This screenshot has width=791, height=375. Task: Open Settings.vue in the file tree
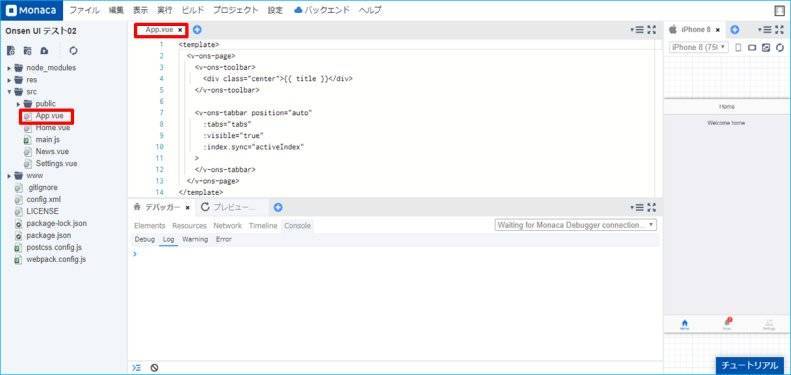[56, 164]
